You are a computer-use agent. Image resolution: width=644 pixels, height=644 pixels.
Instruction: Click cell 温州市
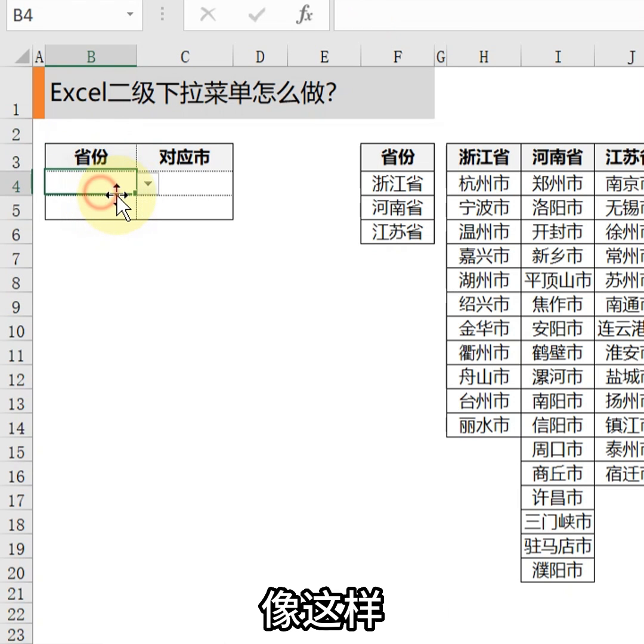[x=484, y=231]
